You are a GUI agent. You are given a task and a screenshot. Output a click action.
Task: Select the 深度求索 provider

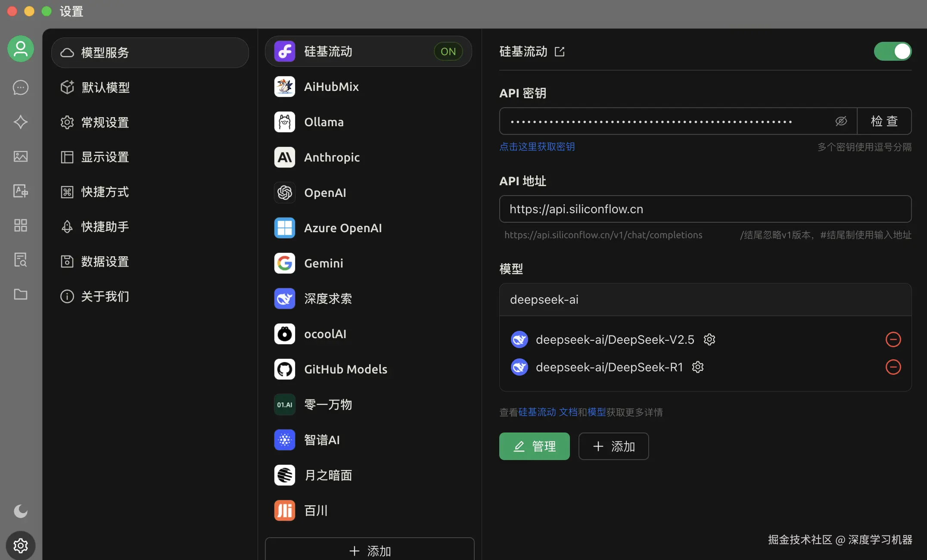click(369, 299)
